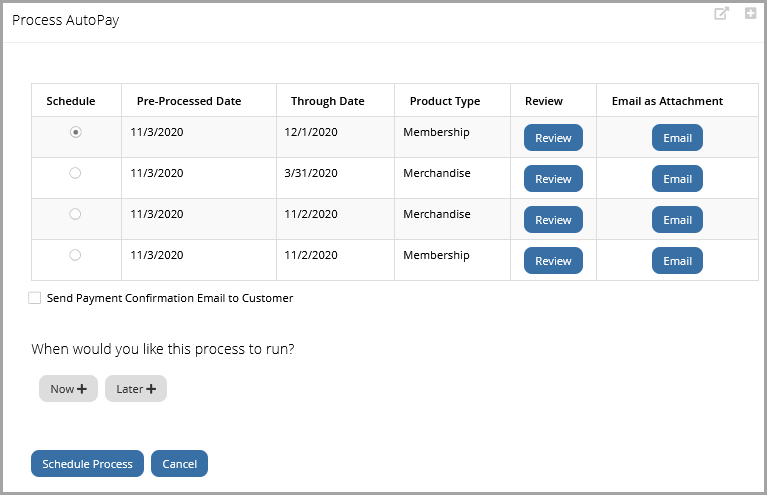Email the 11/2/2020 Merchandise batch as attachment

coord(677,220)
